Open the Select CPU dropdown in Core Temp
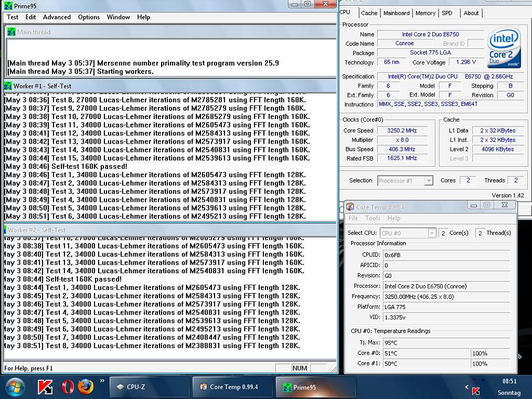The image size is (532, 399). (x=408, y=233)
